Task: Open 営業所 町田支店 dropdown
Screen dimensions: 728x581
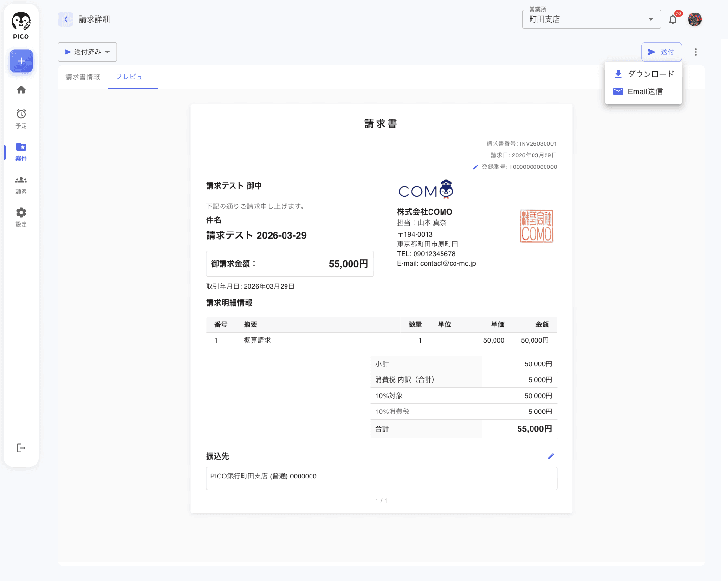Action: click(x=591, y=19)
